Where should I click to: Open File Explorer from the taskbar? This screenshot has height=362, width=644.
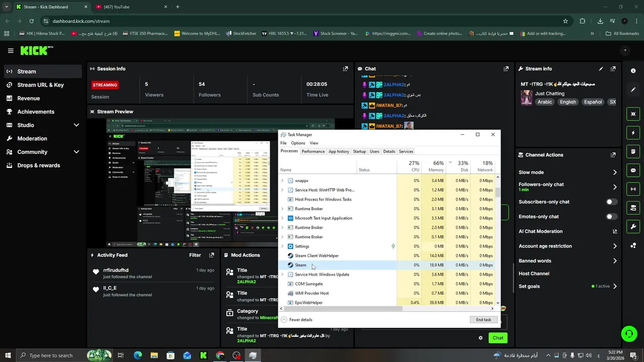point(154,355)
